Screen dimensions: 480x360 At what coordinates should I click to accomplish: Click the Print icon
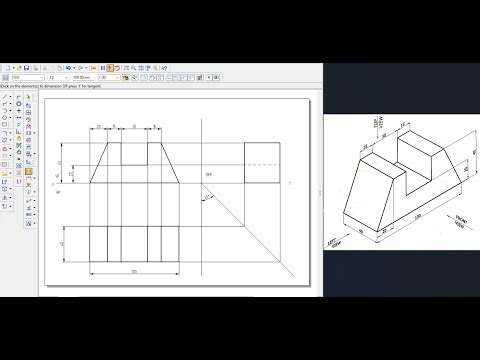tap(35, 68)
